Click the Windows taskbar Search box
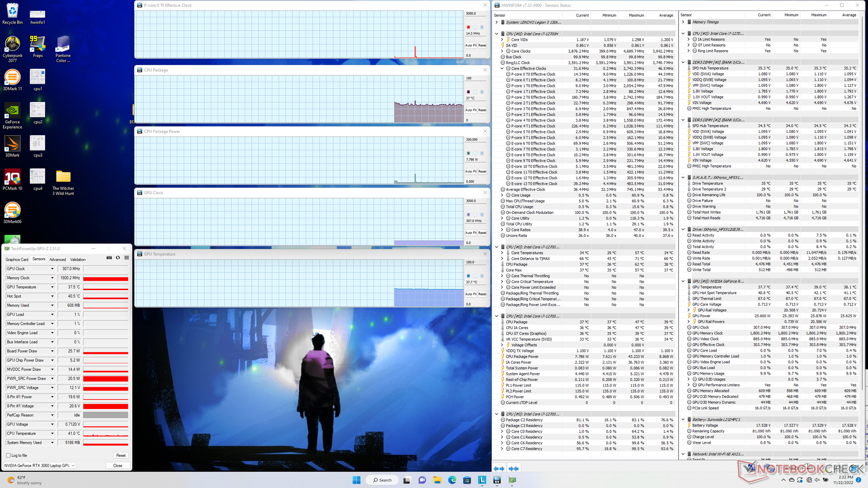The height and width of the screenshot is (488, 868). (x=382, y=480)
